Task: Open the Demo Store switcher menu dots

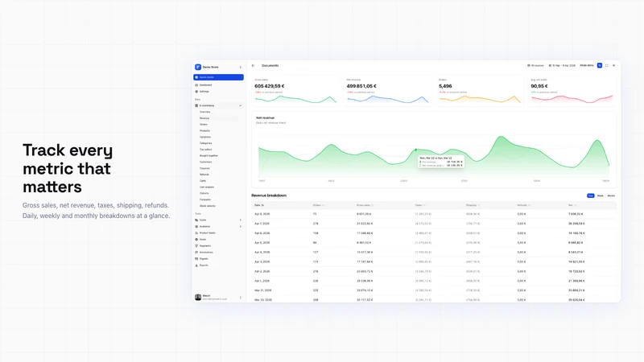Action: tap(240, 68)
